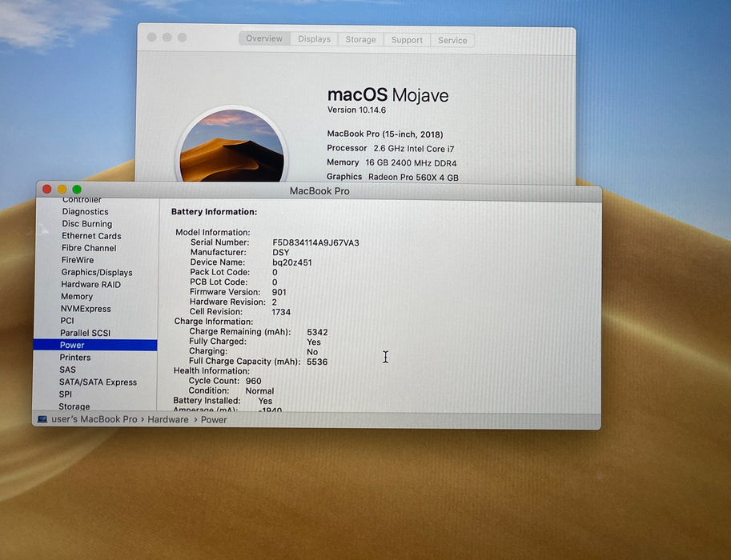Click the Battery Information heading
The height and width of the screenshot is (560, 731).
coord(214,211)
